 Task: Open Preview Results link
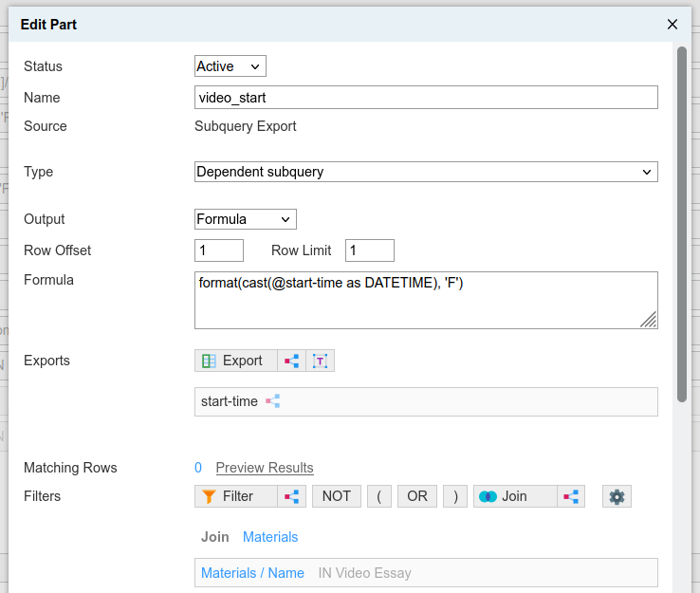tap(264, 468)
